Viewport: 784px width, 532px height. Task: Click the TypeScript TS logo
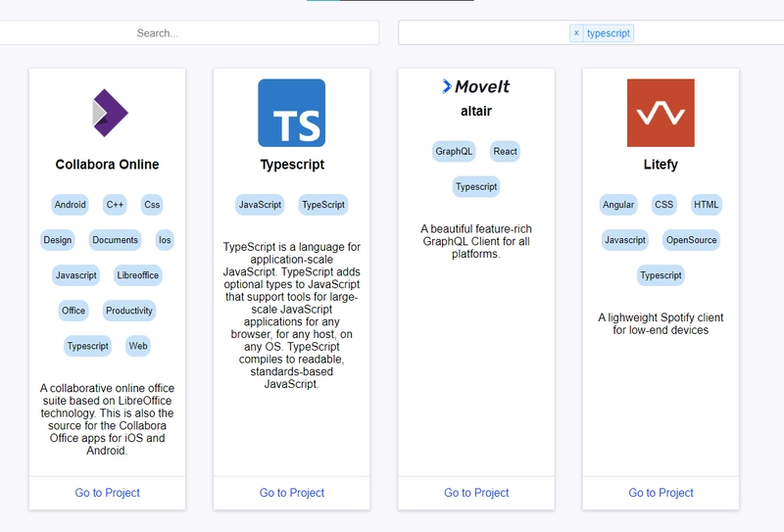(291, 113)
